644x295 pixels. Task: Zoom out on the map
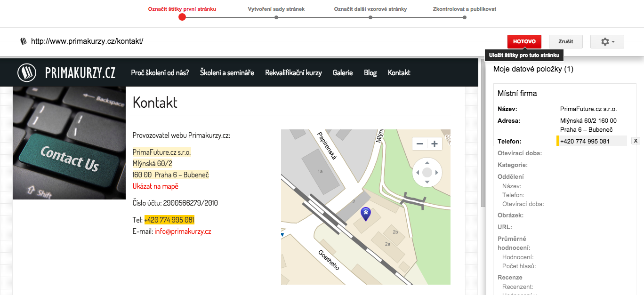420,144
